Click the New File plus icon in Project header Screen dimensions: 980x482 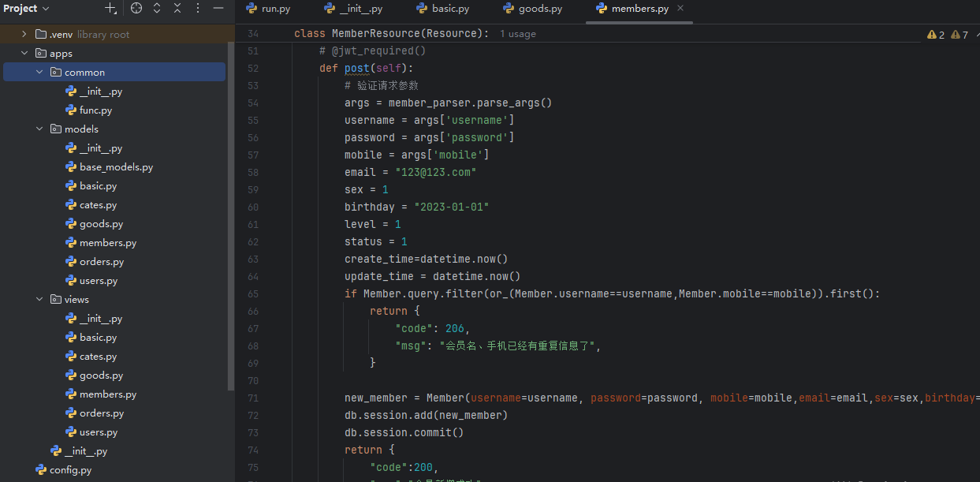click(x=111, y=9)
